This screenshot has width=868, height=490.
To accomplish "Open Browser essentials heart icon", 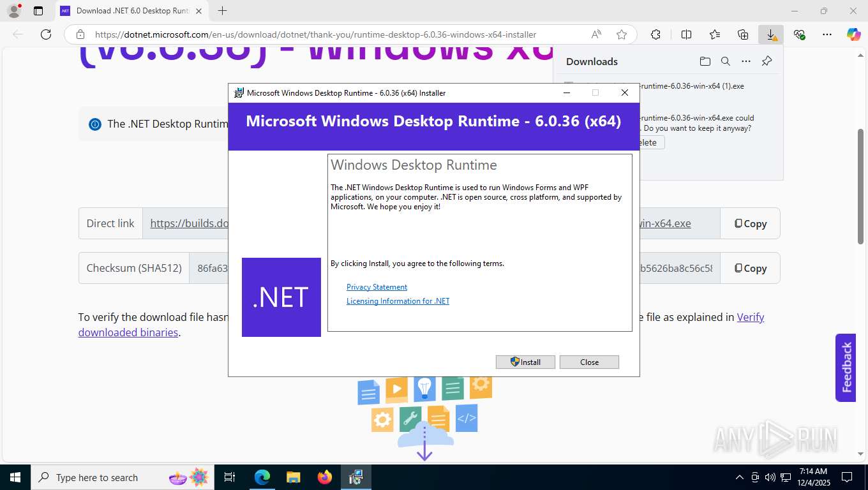I will (799, 34).
